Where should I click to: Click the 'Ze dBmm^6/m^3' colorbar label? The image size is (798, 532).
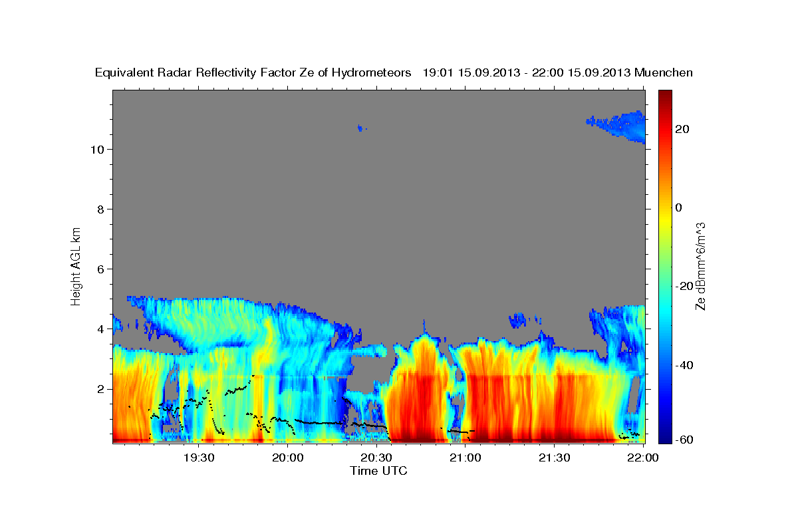tap(700, 266)
